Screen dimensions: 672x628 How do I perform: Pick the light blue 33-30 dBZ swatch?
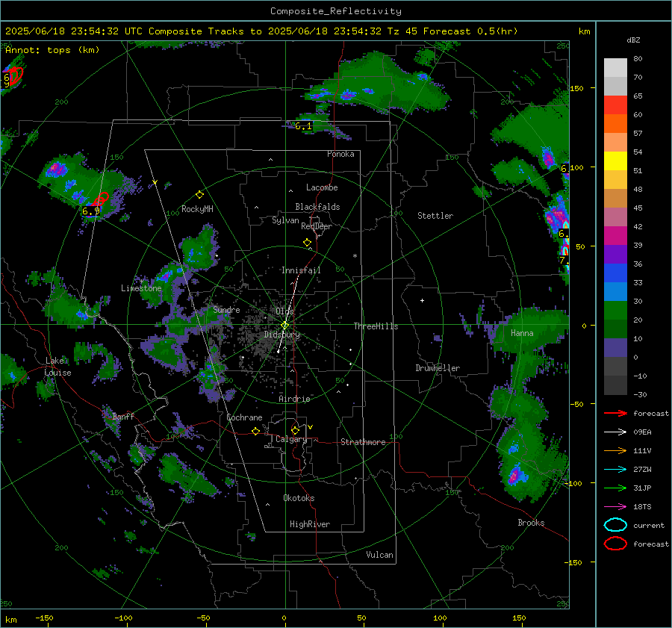tap(615, 292)
